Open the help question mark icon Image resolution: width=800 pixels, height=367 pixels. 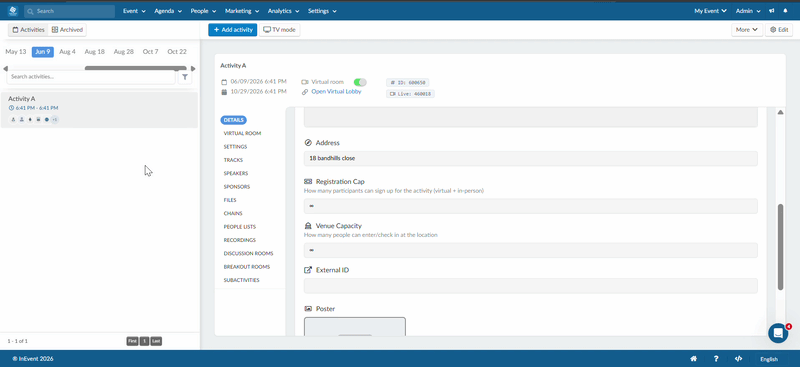(716, 359)
